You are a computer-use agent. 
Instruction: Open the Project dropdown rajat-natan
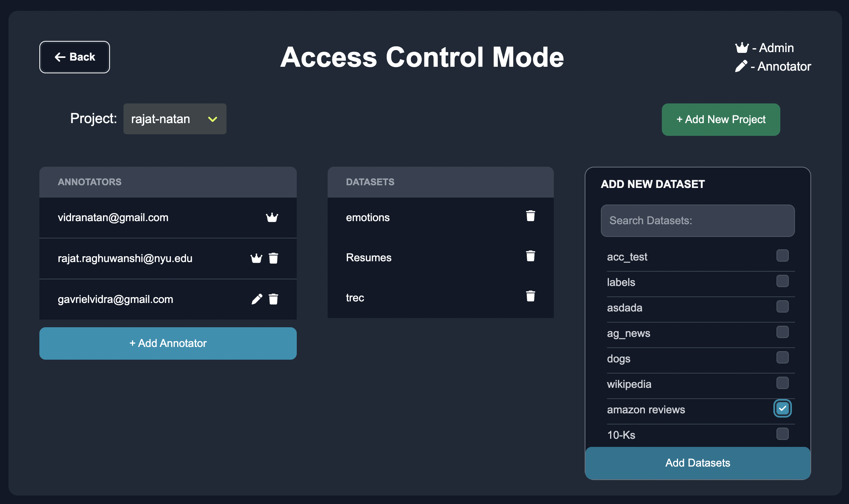coord(175,119)
